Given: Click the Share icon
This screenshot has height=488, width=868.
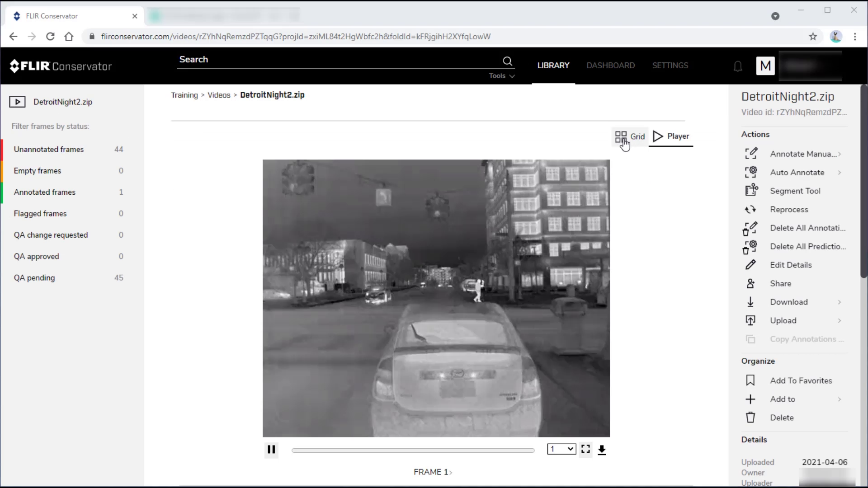Looking at the screenshot, I should click(751, 284).
